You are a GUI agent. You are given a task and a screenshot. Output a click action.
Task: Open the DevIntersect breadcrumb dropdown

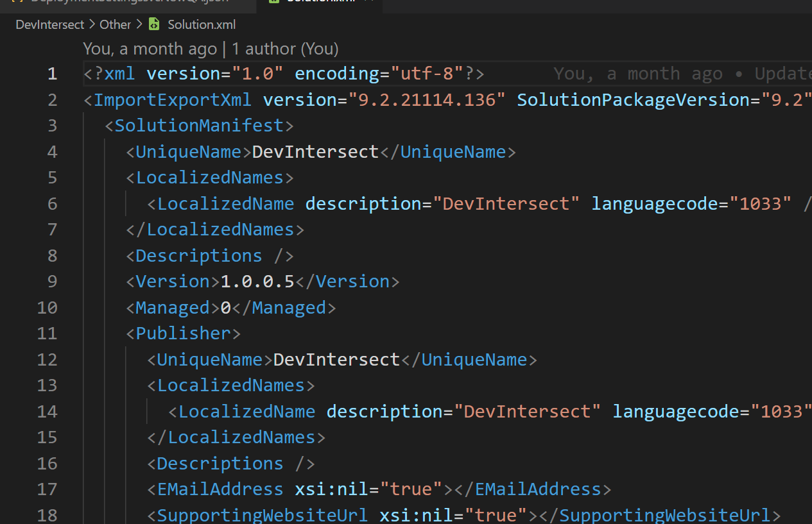(x=49, y=24)
